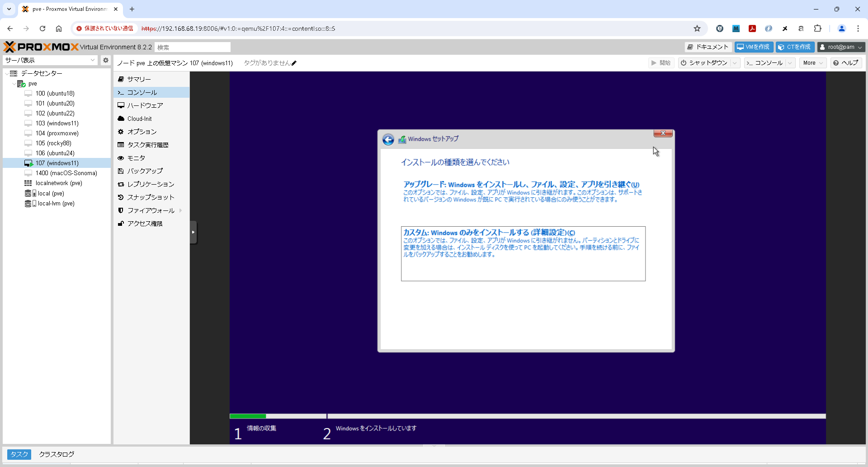Open the スナップショット menu item
Screen dimensions: 868x467
point(151,197)
